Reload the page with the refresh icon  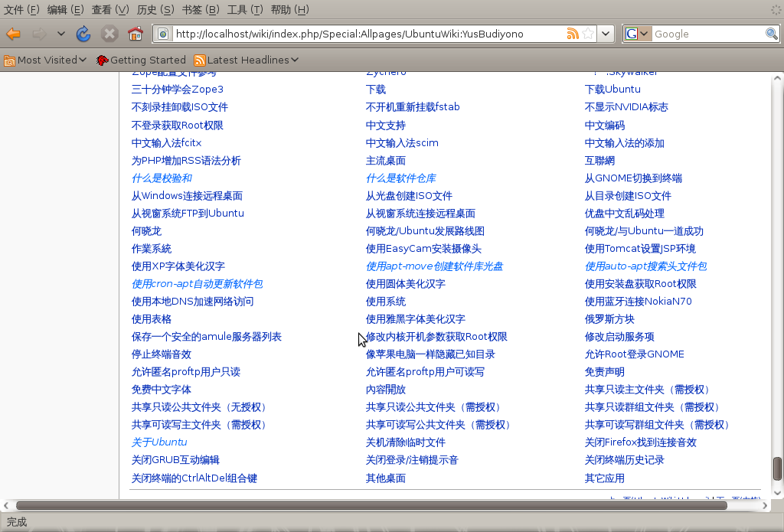(83, 34)
